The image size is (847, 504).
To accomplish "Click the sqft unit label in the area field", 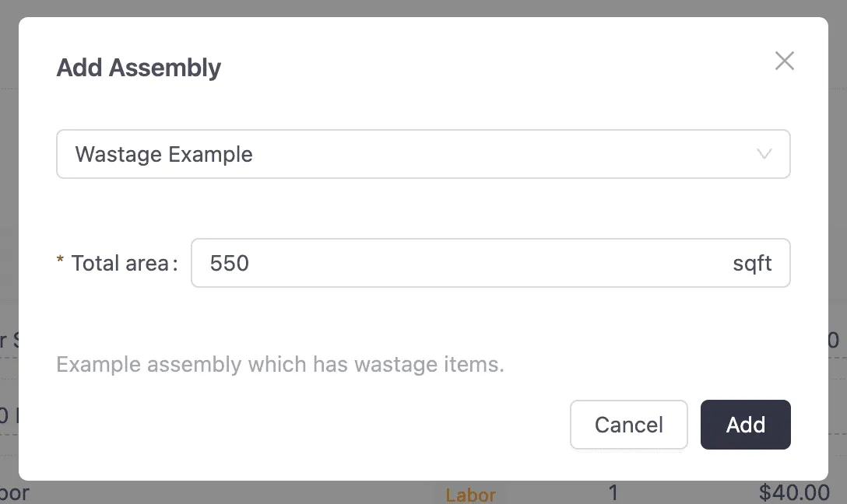I will [752, 263].
